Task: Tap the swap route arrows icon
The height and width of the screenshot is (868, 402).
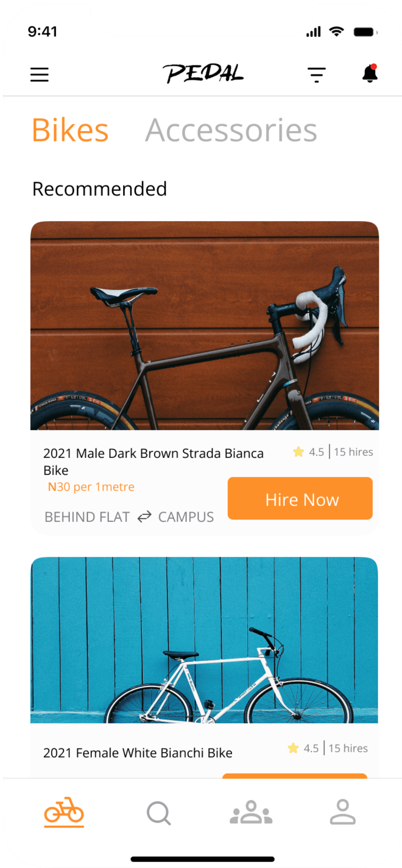Action: click(144, 516)
